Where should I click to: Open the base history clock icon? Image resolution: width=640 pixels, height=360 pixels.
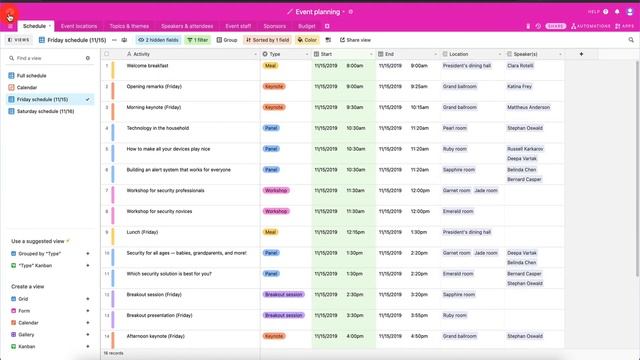coord(538,26)
